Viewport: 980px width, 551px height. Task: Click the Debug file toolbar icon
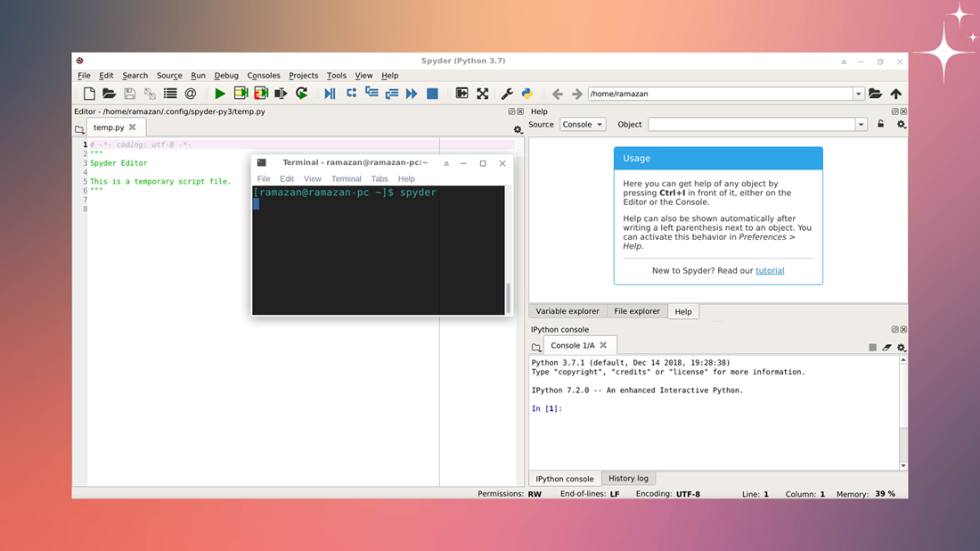coord(330,94)
